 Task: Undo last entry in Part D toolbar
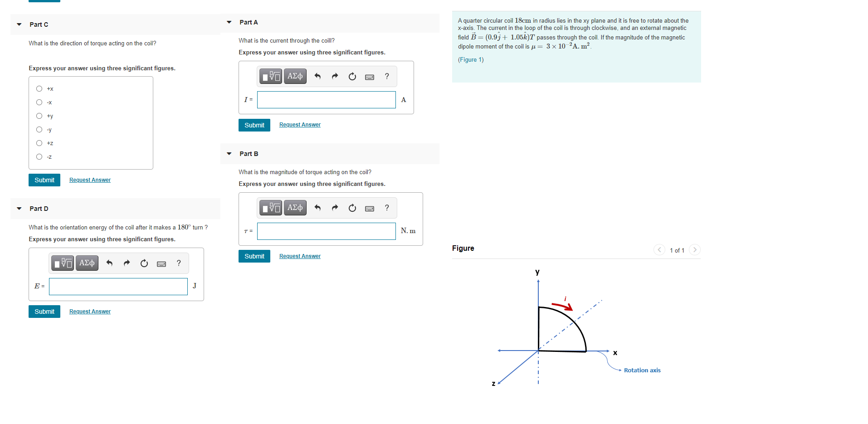pyautogui.click(x=109, y=263)
